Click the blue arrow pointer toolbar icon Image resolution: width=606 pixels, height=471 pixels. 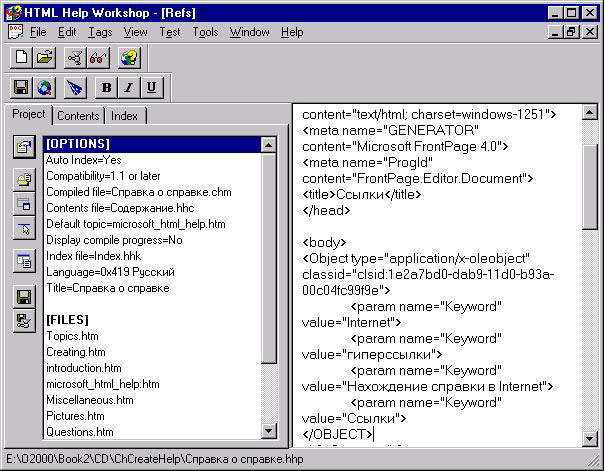click(x=75, y=87)
